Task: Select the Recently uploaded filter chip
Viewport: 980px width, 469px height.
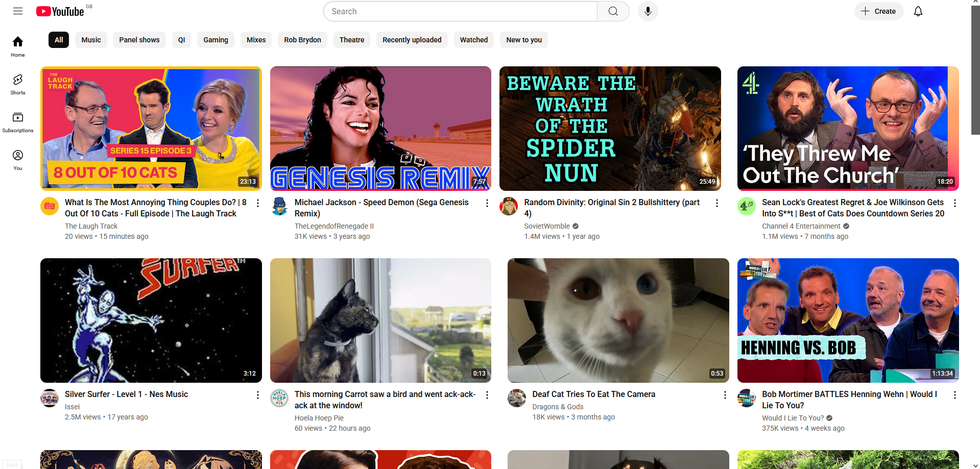Action: (x=412, y=40)
